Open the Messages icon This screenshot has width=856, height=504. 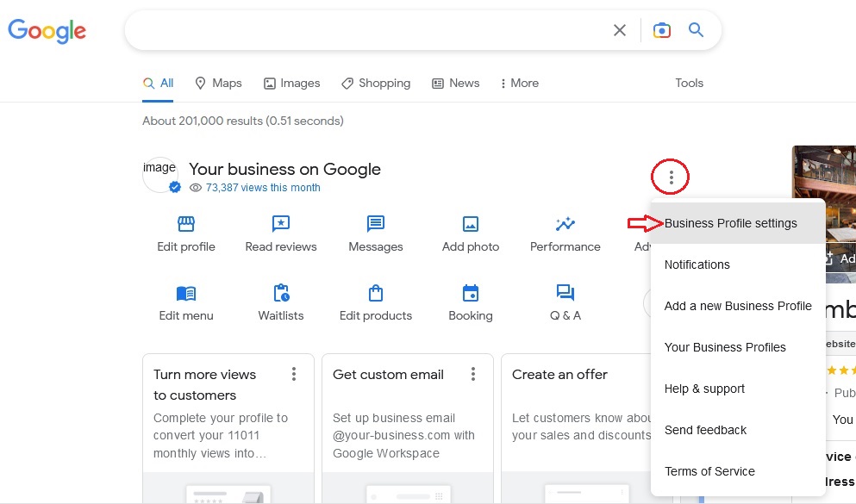(376, 224)
